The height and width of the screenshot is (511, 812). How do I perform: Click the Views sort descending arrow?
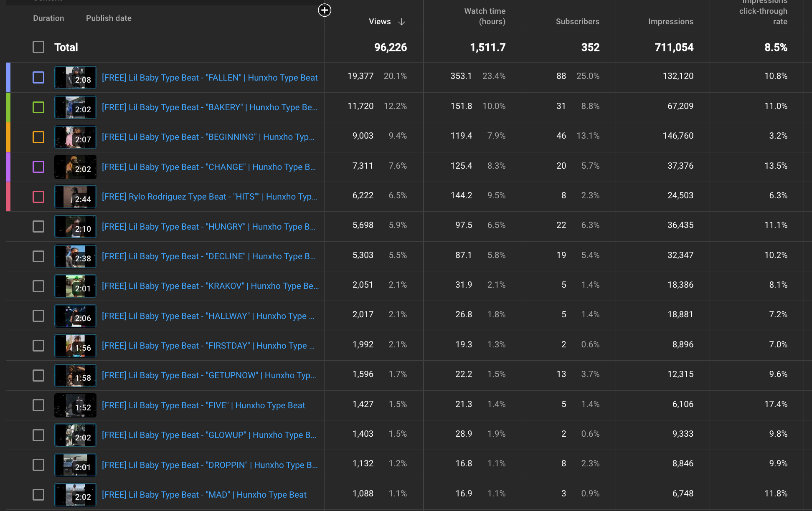401,22
